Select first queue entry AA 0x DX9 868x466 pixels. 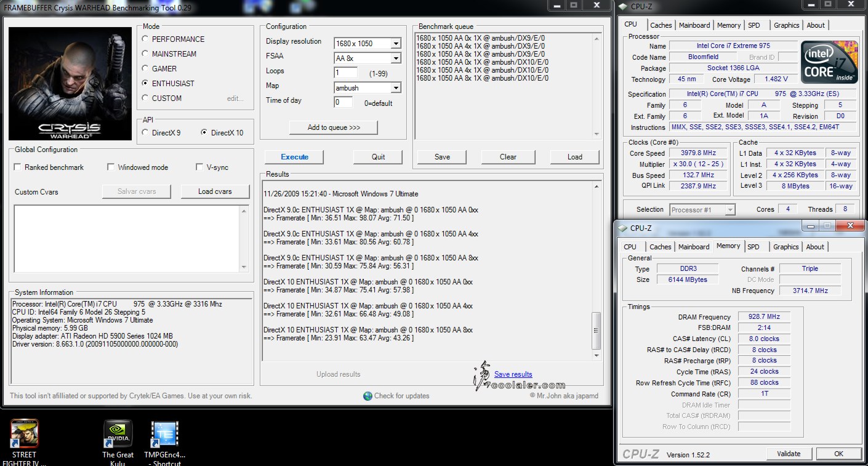[x=481, y=38]
